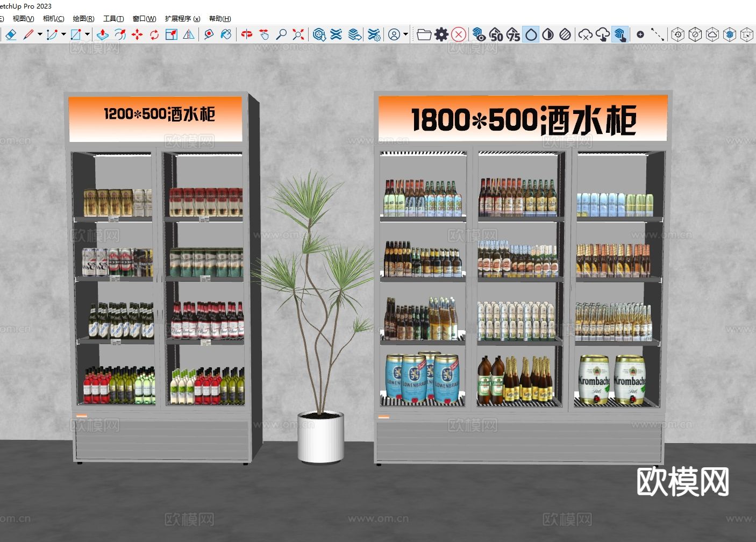
Task: Click the contrast half-circle adjustment icon
Action: [x=548, y=34]
